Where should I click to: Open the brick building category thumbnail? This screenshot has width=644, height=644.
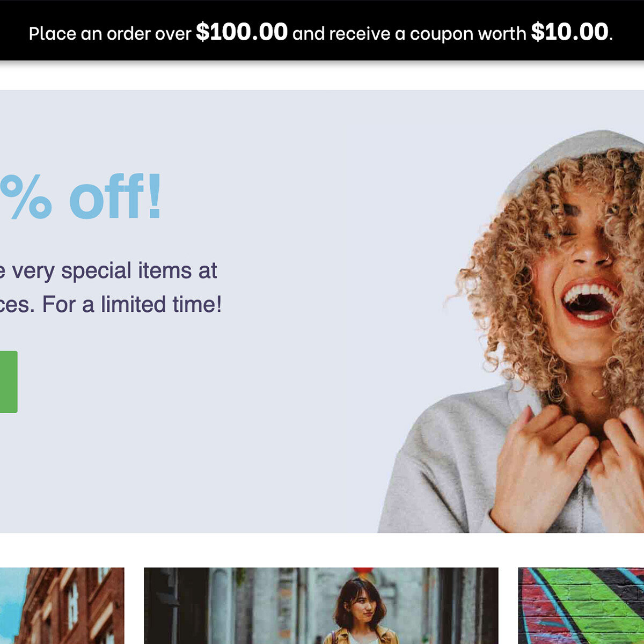[x=62, y=606]
